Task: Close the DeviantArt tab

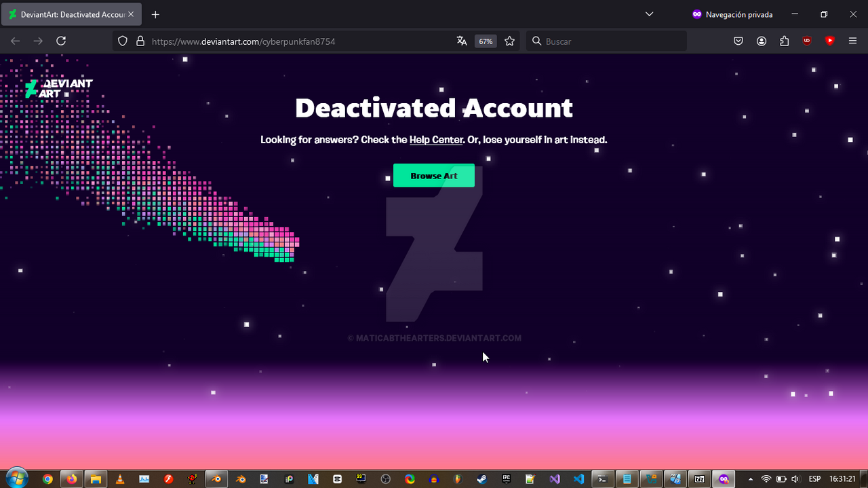Action: click(131, 14)
